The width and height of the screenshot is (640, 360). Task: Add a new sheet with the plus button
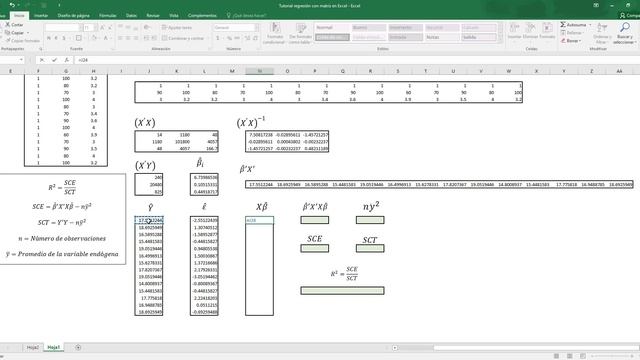(x=78, y=347)
